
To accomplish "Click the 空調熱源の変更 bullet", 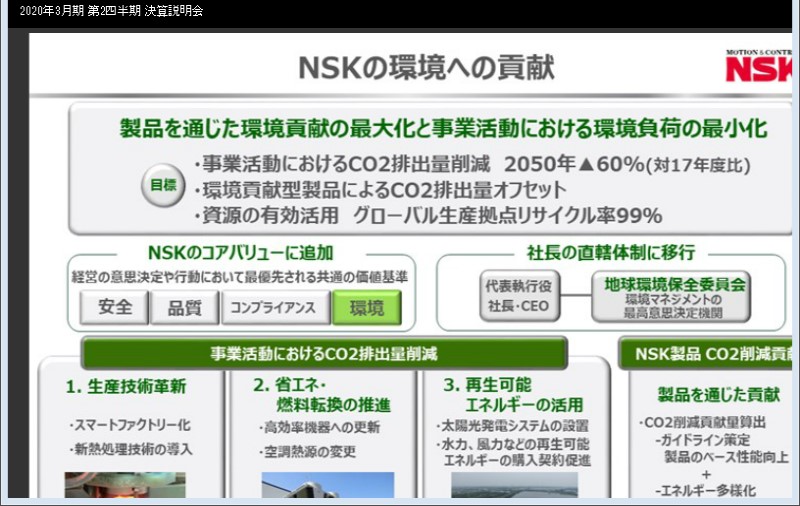I will click(307, 451).
